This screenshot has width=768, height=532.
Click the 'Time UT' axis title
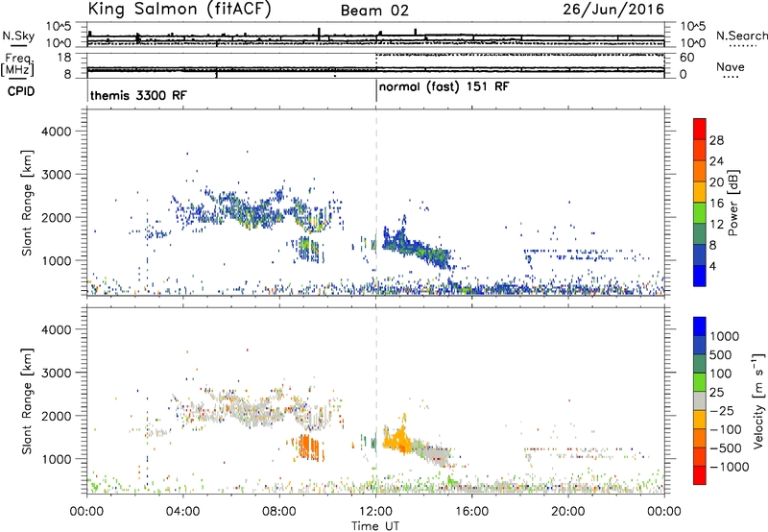[375, 526]
